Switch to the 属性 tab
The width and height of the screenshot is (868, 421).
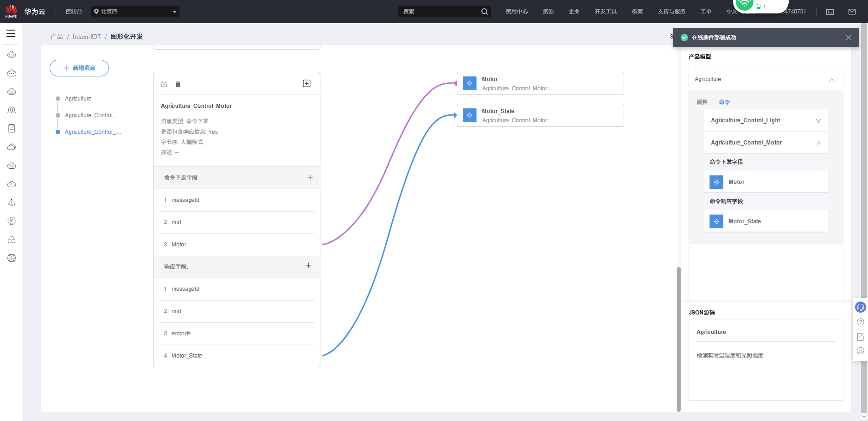(702, 102)
